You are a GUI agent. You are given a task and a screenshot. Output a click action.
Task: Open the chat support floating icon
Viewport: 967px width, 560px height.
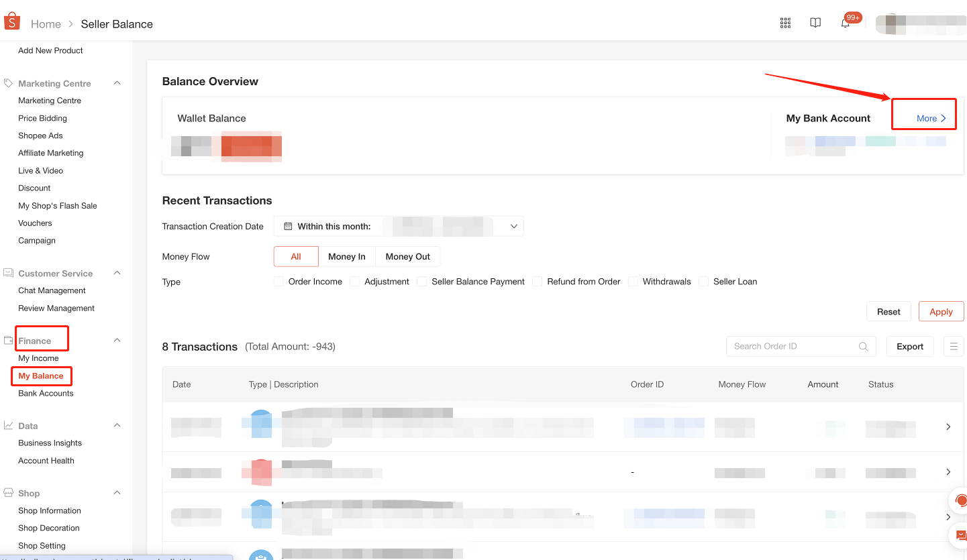(x=960, y=501)
